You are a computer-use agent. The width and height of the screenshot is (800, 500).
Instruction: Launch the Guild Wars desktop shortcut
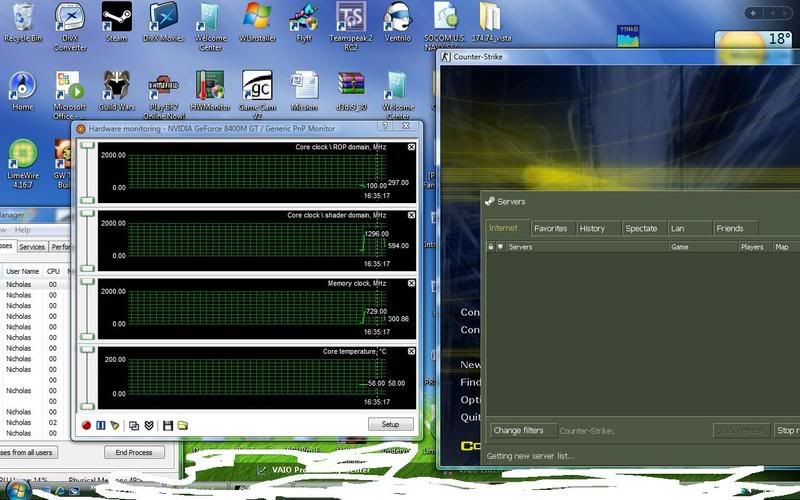[x=116, y=92]
